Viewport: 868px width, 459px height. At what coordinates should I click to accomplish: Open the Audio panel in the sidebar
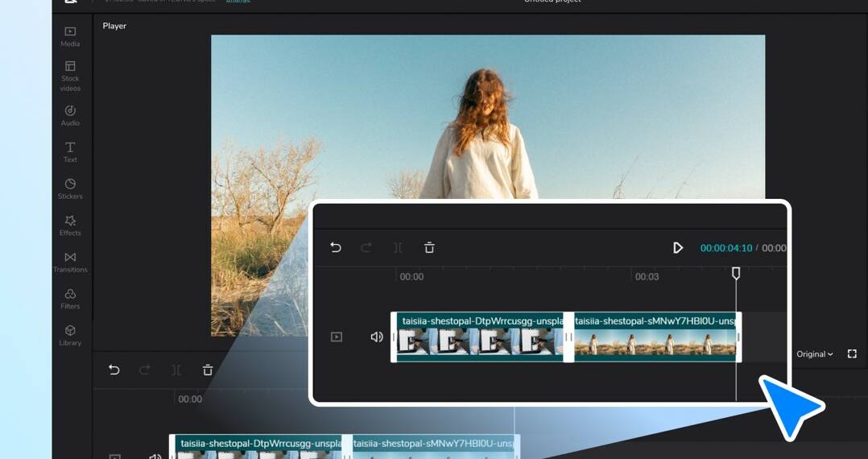point(70,116)
